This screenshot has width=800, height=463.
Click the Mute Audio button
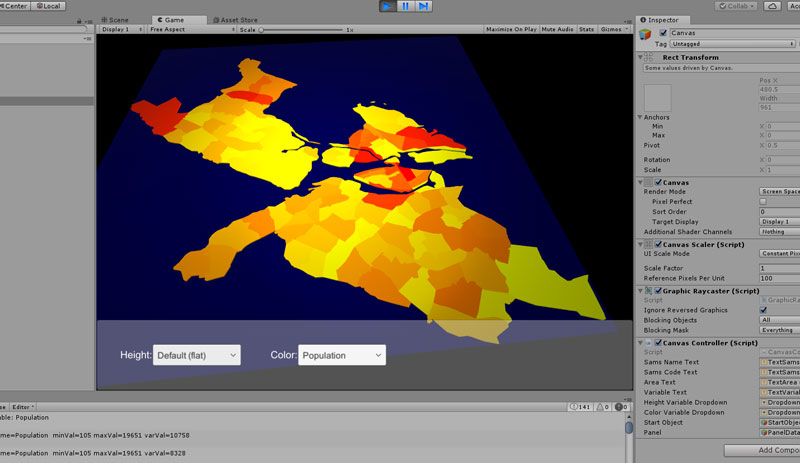point(556,30)
